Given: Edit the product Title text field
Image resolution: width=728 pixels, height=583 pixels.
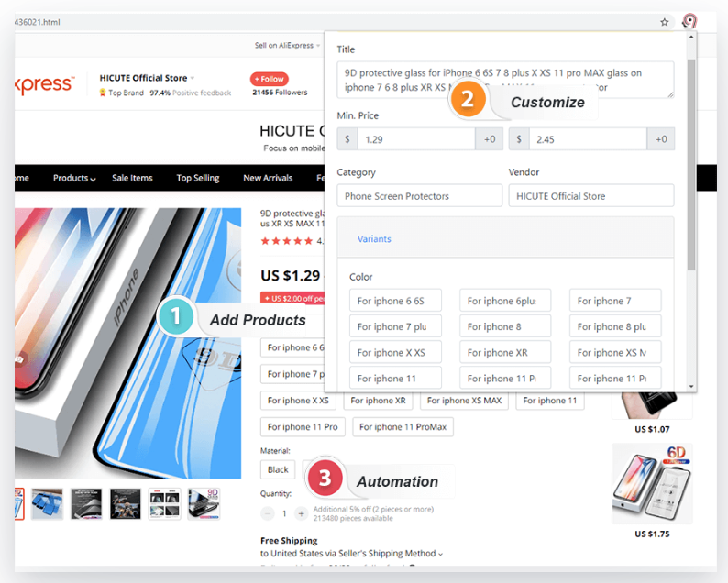Looking at the screenshot, I should coord(505,80).
